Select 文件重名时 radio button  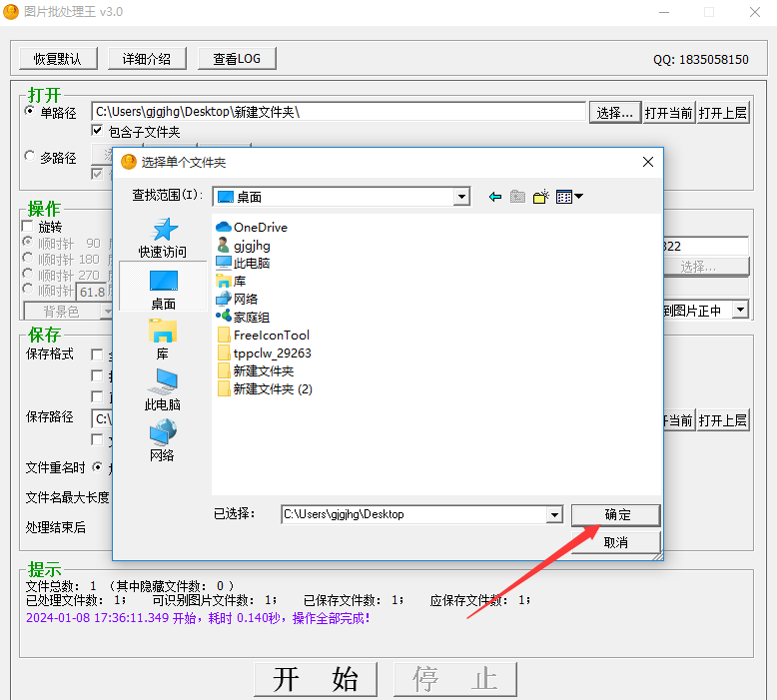(x=98, y=466)
